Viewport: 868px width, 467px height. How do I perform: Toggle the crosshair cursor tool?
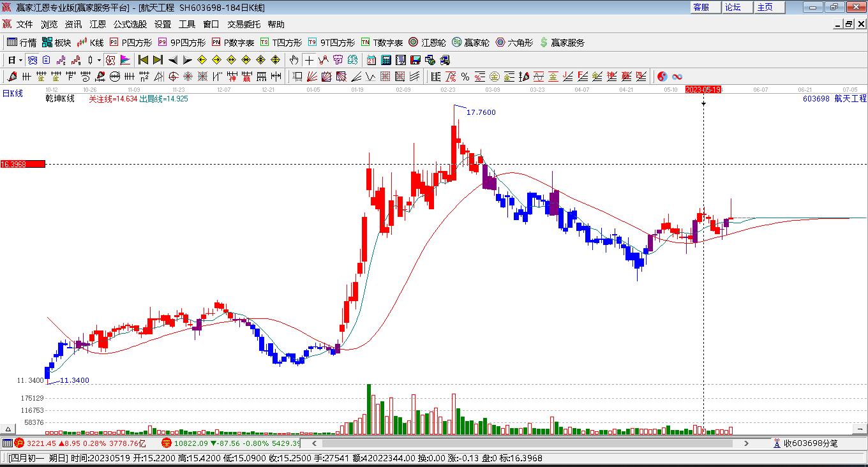pyautogui.click(x=309, y=60)
